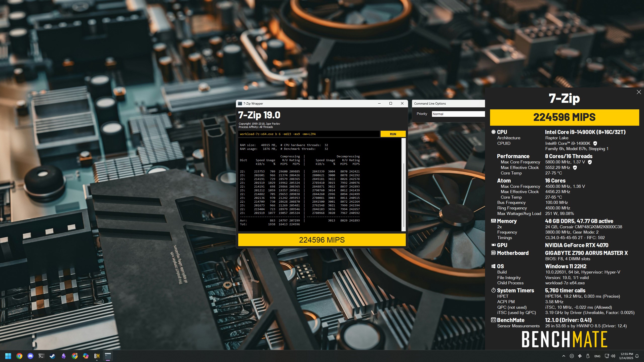Click the Memory module icon in BenchMate panel
This screenshot has height=362, width=644.
coord(493,221)
